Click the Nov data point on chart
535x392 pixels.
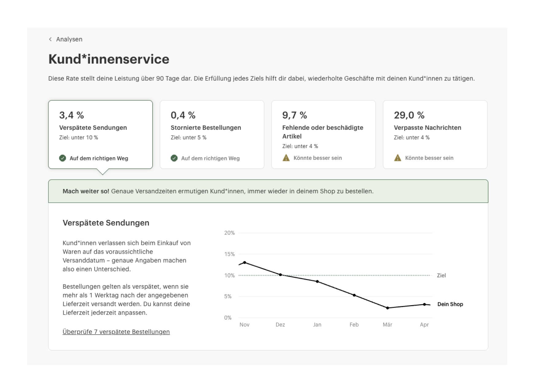pyautogui.click(x=244, y=263)
